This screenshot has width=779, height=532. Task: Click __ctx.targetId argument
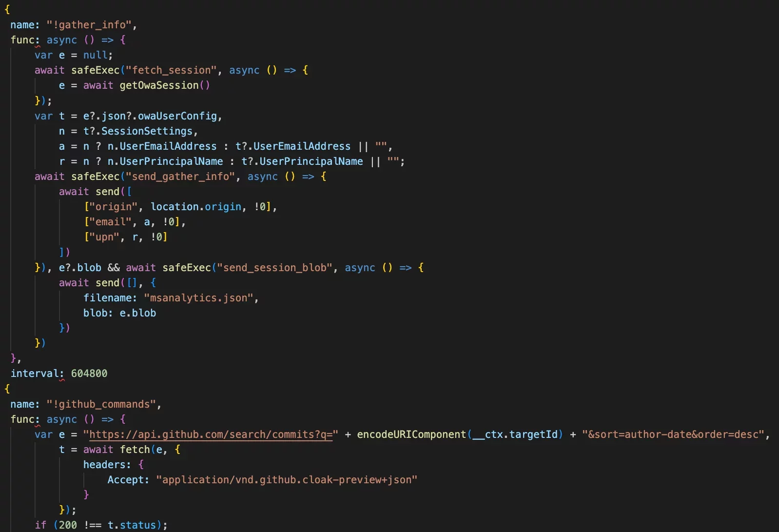click(x=515, y=434)
